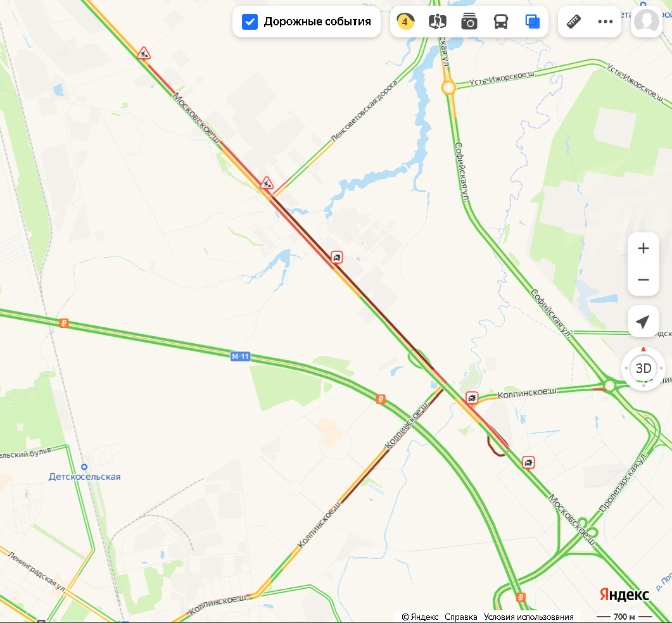Viewport: 672px width, 623px height.
Task: Open the three-dots more menu
Action: 605,22
